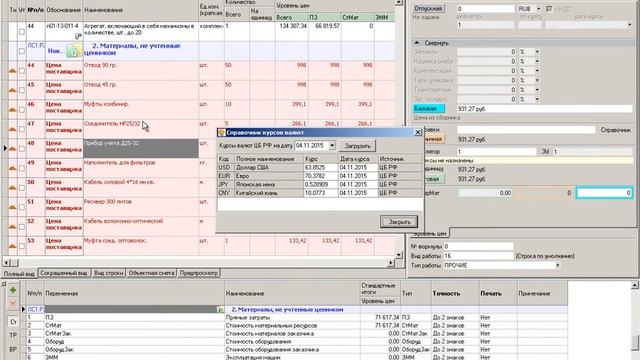Tick checkbox of row 'Муфты комбинир.'
This screenshot has height=360, width=640.
tap(22, 110)
